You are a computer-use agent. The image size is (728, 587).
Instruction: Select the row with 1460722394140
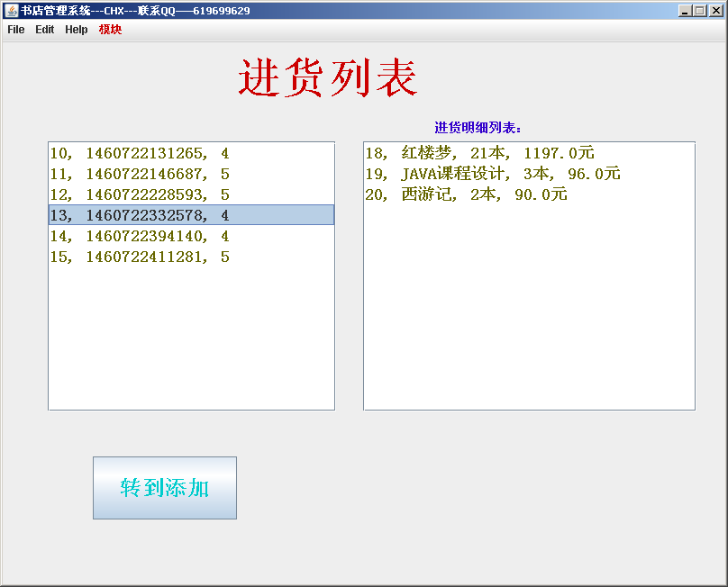click(140, 236)
